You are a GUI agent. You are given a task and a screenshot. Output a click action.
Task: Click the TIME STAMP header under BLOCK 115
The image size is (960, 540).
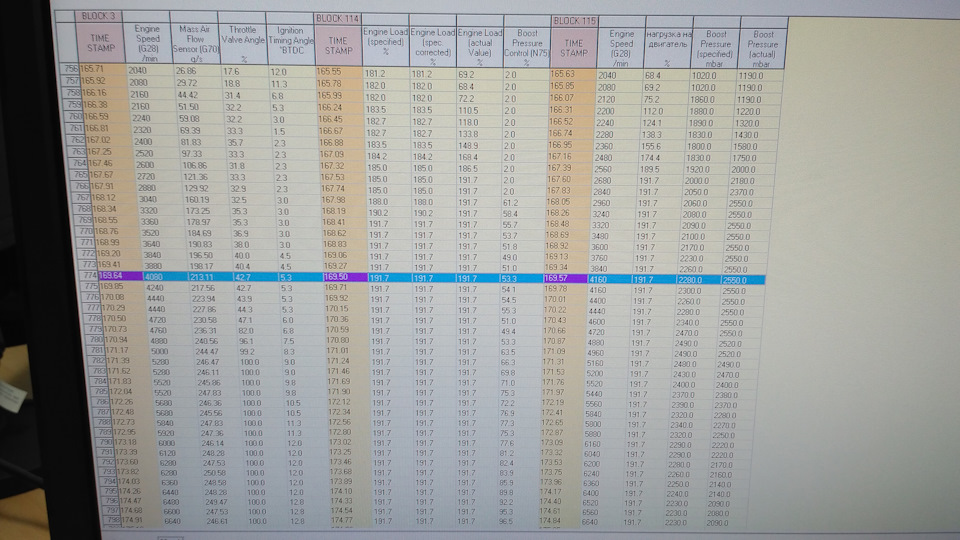[x=574, y=48]
